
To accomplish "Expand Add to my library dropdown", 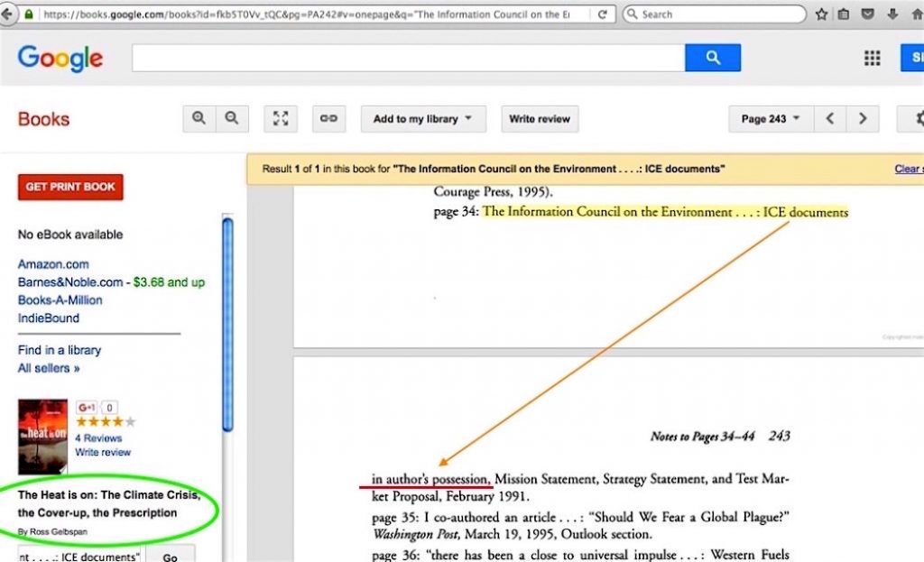I will 423,119.
